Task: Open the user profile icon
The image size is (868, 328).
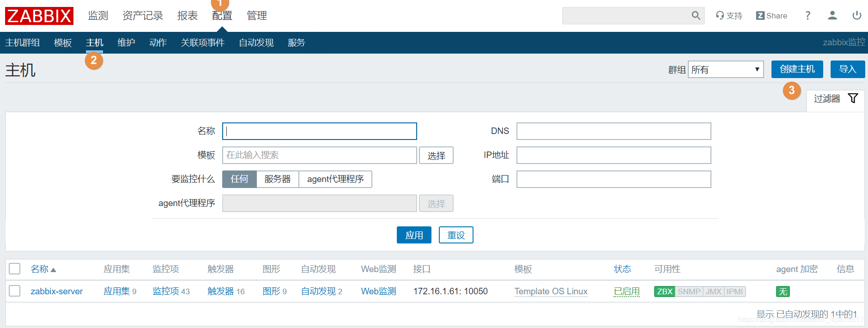Action: click(832, 16)
